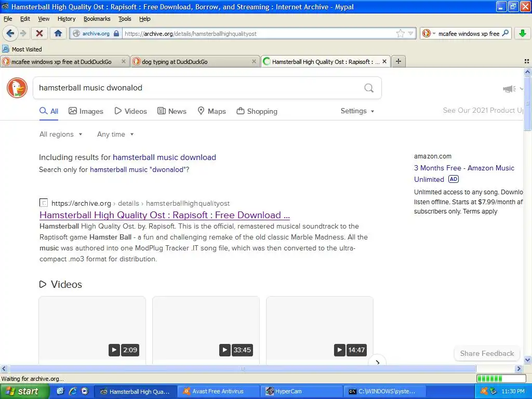Open the Bookmarks menu
Viewport: 532px width, 399px height.
pyautogui.click(x=97, y=19)
